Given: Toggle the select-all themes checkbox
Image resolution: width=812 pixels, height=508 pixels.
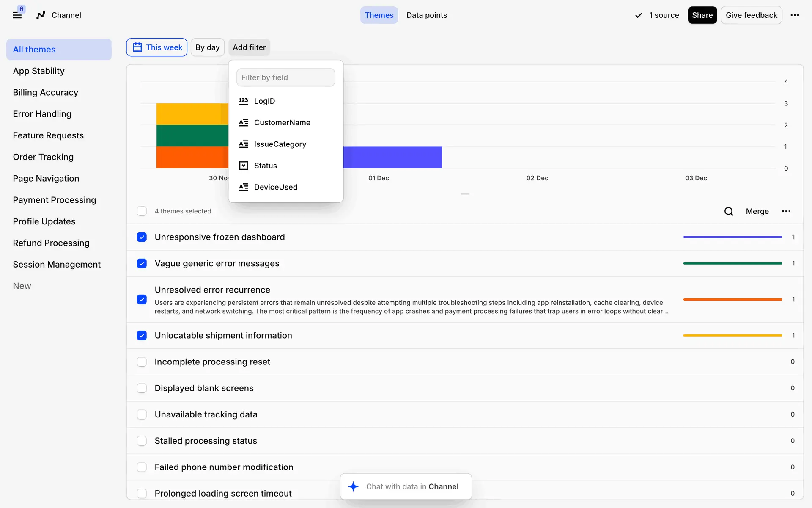Looking at the screenshot, I should 142,211.
